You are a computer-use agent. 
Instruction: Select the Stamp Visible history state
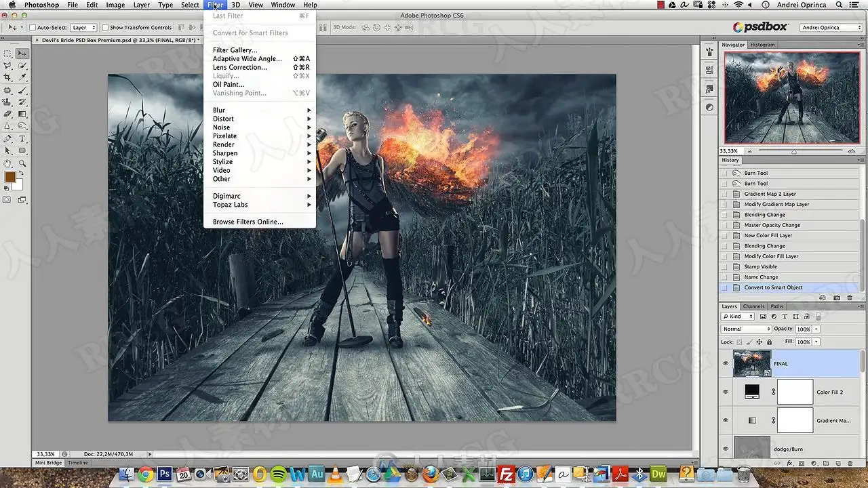pyautogui.click(x=760, y=266)
